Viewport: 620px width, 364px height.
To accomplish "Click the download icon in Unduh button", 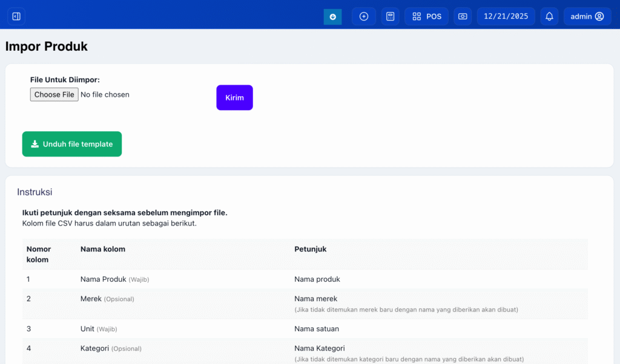I will click(35, 144).
